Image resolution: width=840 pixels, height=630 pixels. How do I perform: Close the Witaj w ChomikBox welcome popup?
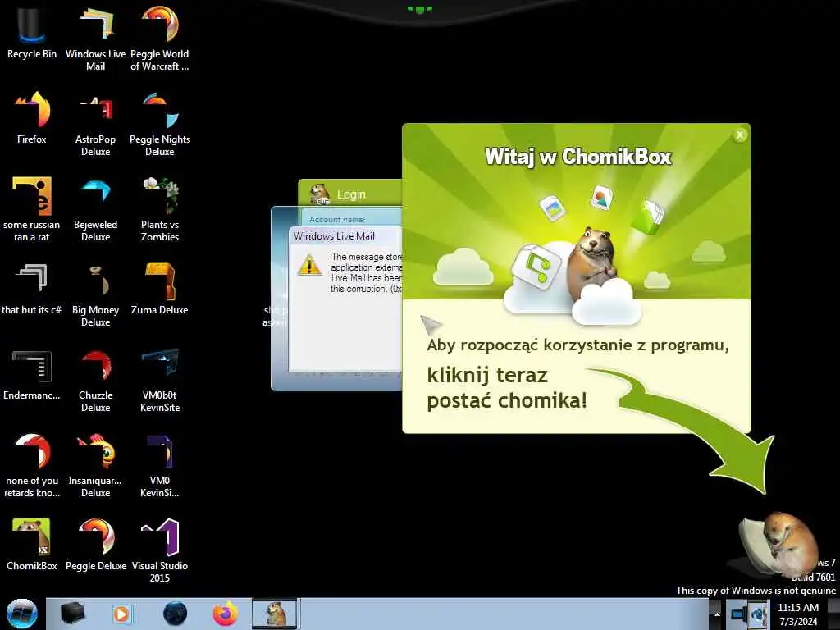click(x=740, y=135)
